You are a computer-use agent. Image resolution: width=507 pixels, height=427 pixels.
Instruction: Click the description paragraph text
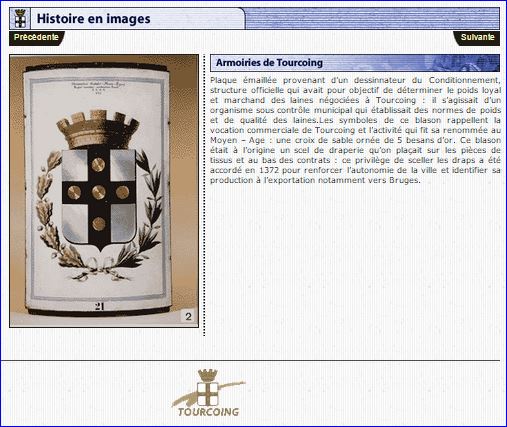(355, 130)
